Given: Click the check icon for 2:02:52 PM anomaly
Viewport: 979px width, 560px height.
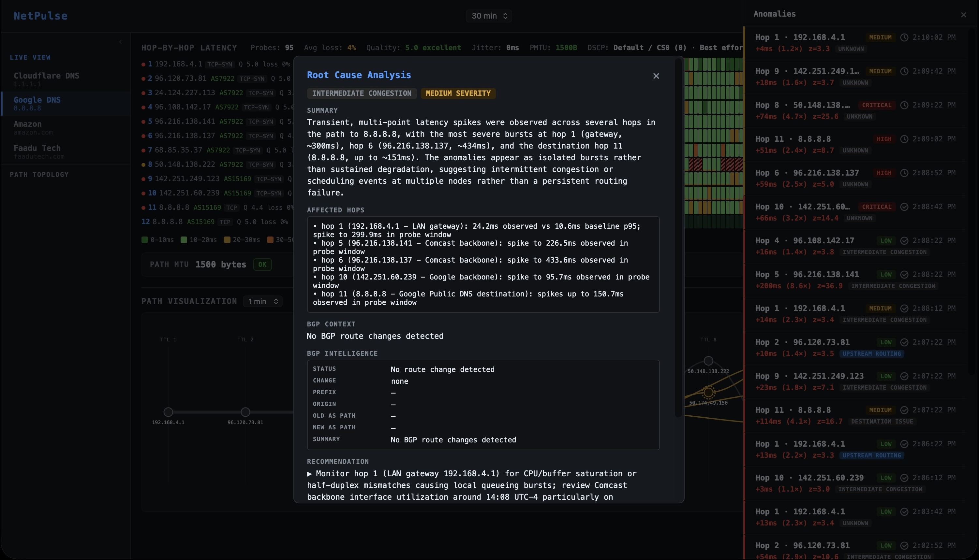Looking at the screenshot, I should pyautogui.click(x=904, y=545).
